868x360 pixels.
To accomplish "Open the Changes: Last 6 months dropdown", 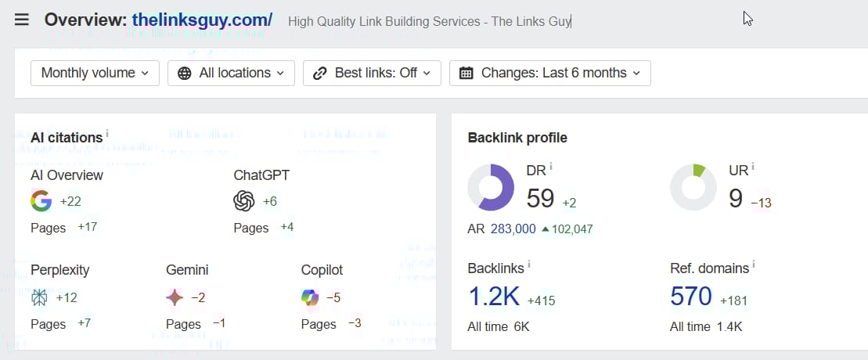I will click(550, 73).
